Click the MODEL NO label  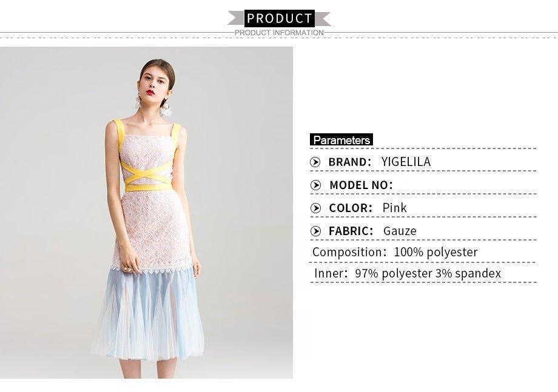(x=361, y=185)
